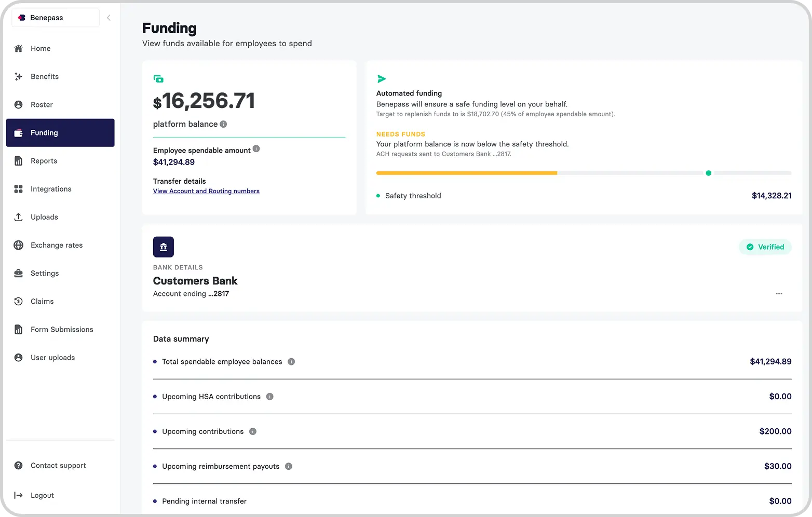
Task: Switch to the Funding section
Action: [44, 132]
